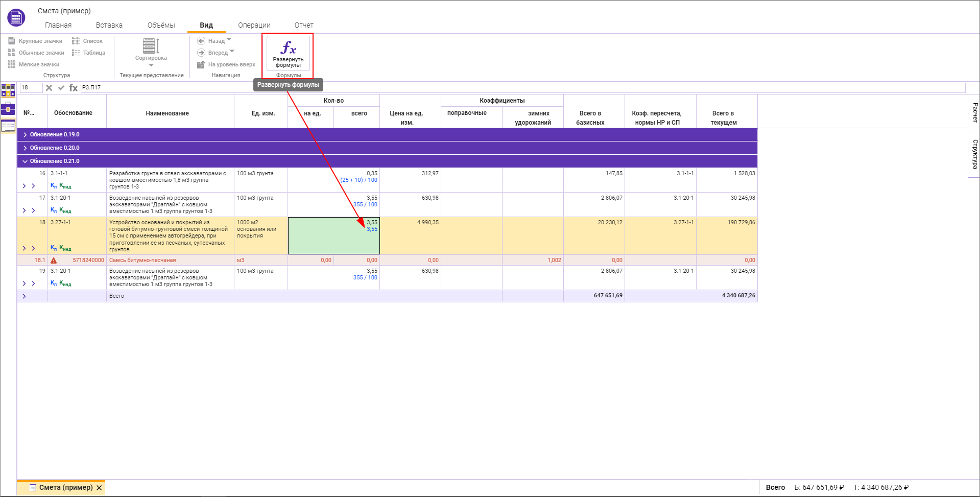Click value 1,002 in row 18.1
This screenshot has width=980, height=497.
[x=554, y=261]
